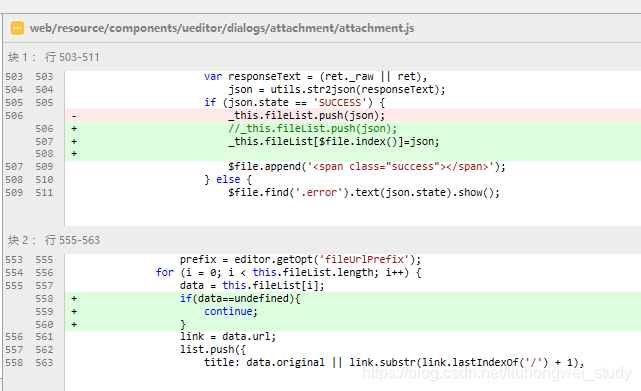Click added comment line '//_this.fileList.push(json);'
Image resolution: width=641 pixels, height=391 pixels.
tap(313, 129)
